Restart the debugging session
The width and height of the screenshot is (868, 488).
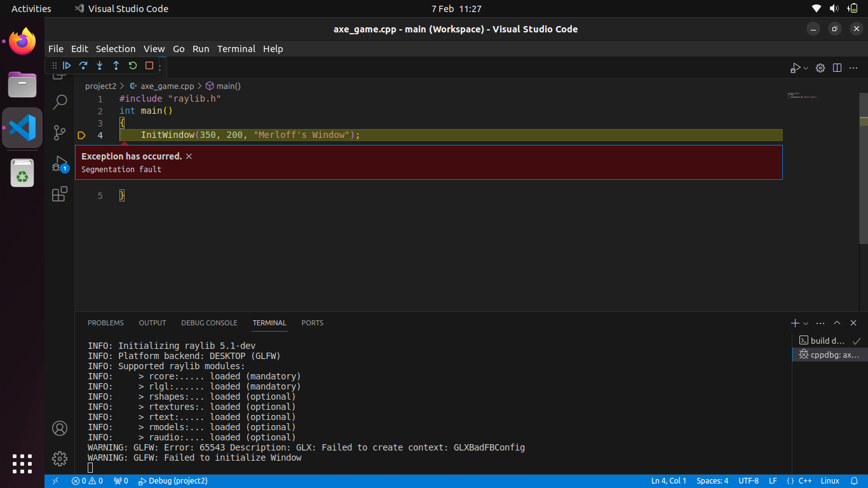(133, 65)
